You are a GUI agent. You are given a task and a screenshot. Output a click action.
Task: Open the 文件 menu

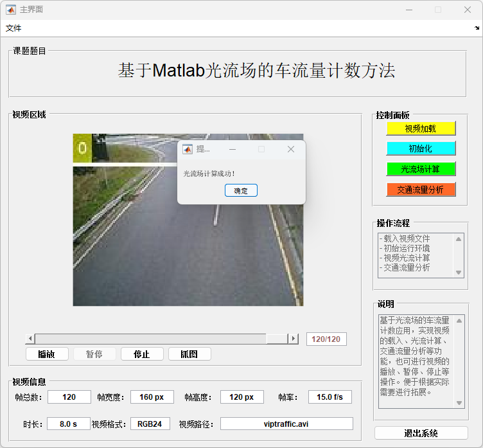point(13,28)
